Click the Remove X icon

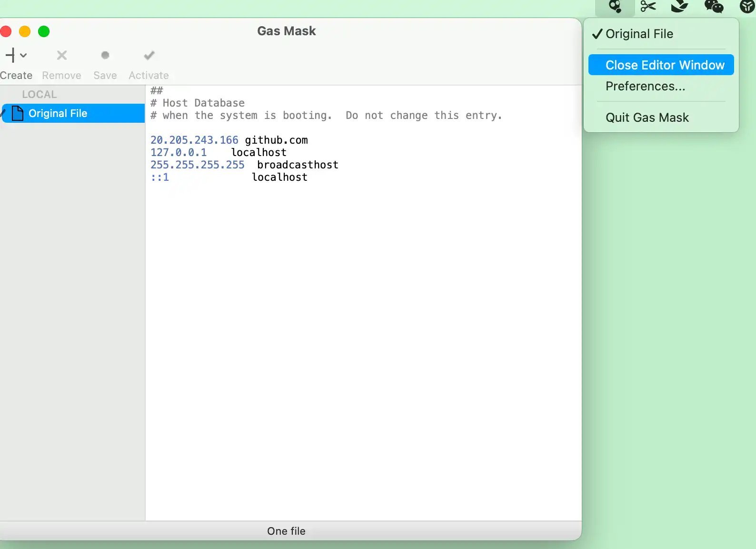click(x=62, y=55)
